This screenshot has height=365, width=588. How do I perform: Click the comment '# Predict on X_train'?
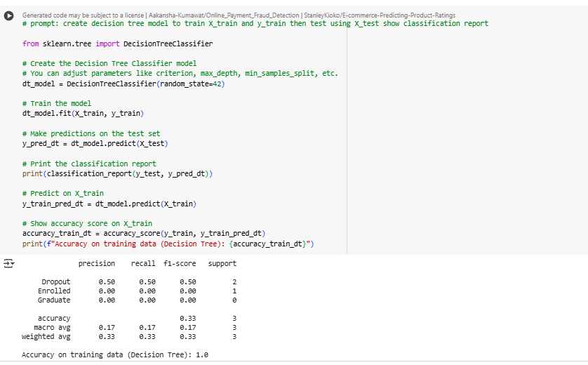pos(63,194)
